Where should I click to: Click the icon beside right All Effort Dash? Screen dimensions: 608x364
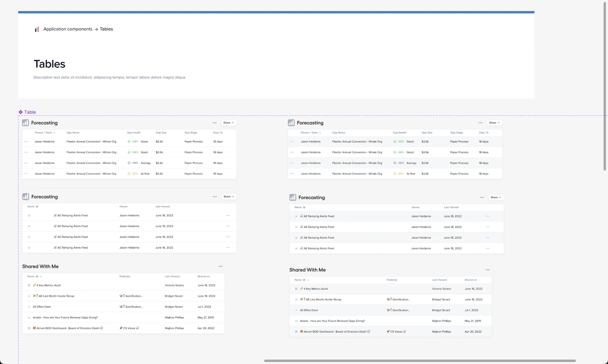(x=296, y=310)
